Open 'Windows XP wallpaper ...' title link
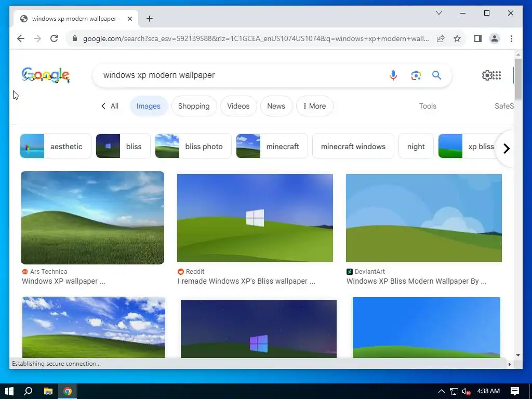The width and height of the screenshot is (532, 399). tap(63, 281)
